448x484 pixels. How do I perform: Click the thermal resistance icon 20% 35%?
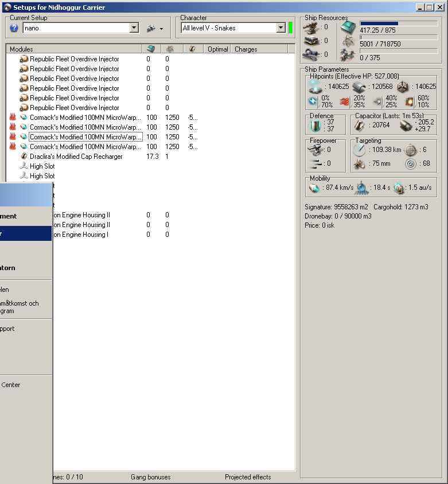345,102
